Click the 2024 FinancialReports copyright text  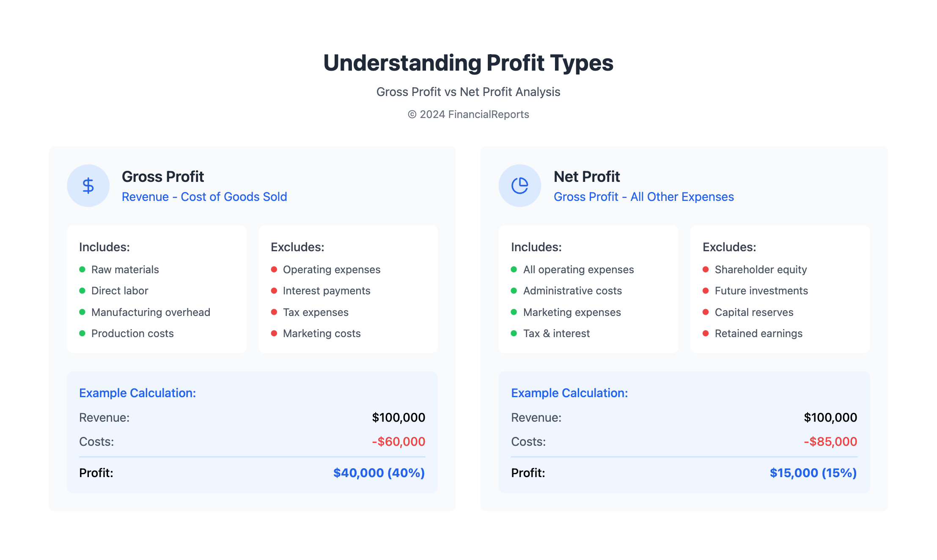468,114
